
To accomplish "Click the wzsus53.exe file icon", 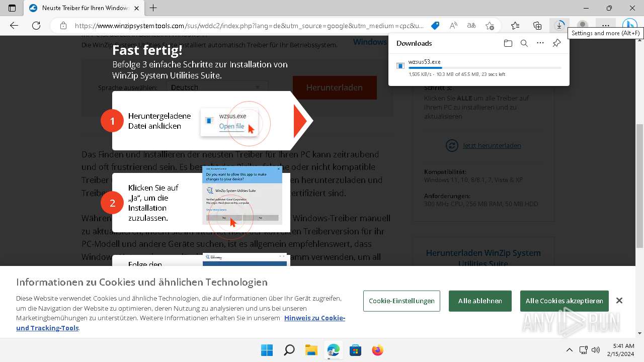I will click(400, 66).
